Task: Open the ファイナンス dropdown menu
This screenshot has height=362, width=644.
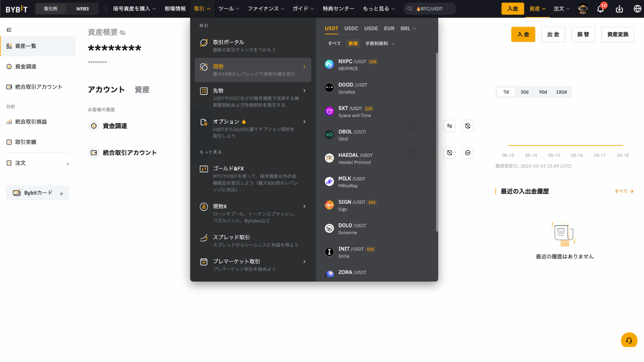Action: click(x=266, y=9)
